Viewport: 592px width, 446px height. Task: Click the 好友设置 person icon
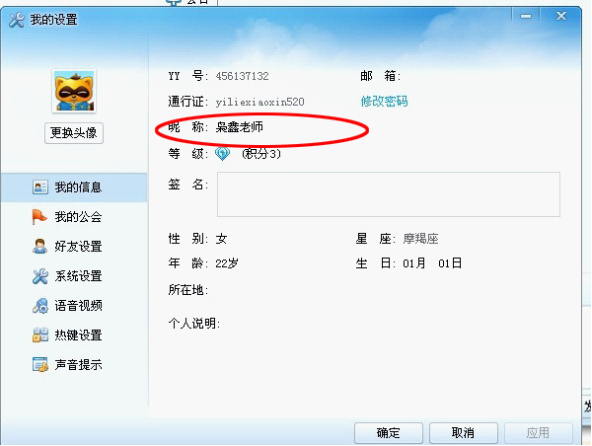click(40, 246)
